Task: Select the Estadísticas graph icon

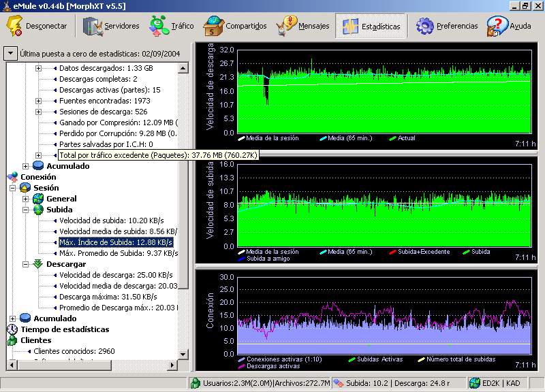Action: [350, 27]
